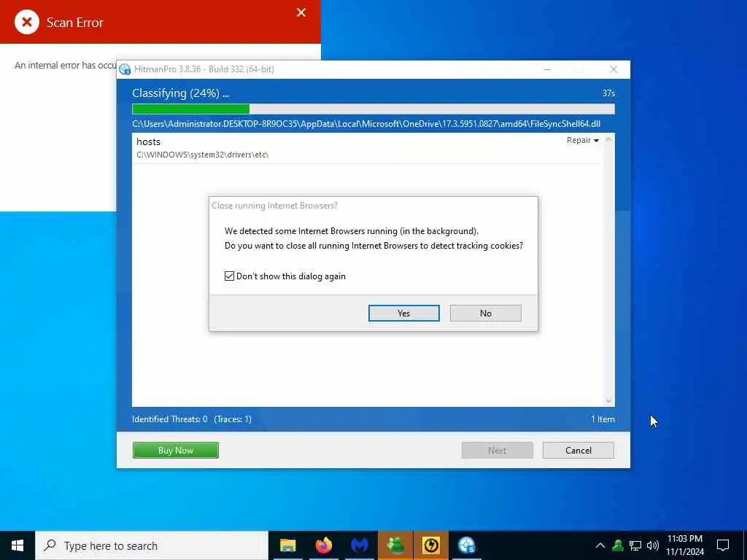Close the Scan Error window
Viewport: 747px width, 560px height.
coord(301,13)
